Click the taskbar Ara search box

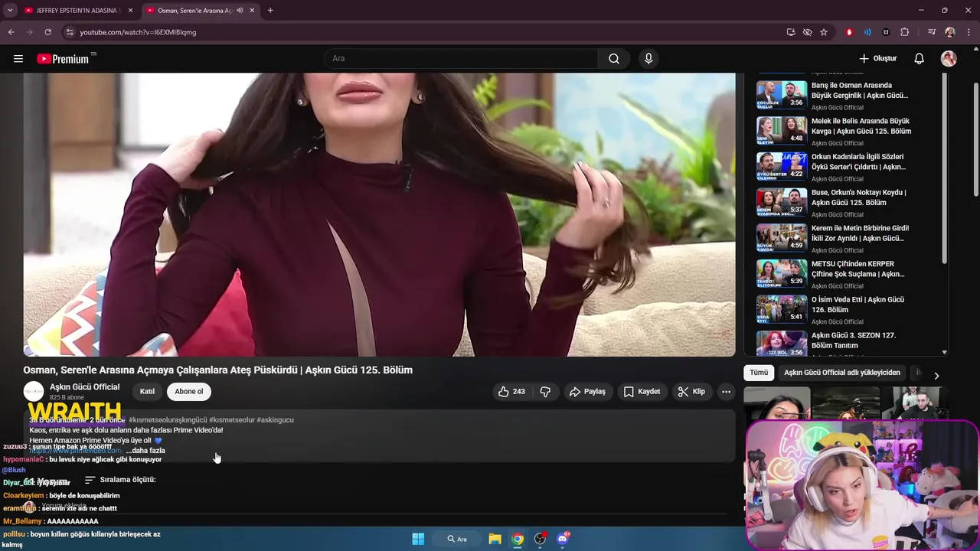tap(457, 539)
